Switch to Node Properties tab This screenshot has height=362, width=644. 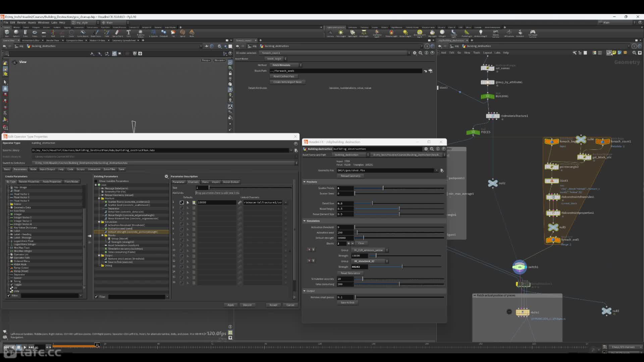52,182
